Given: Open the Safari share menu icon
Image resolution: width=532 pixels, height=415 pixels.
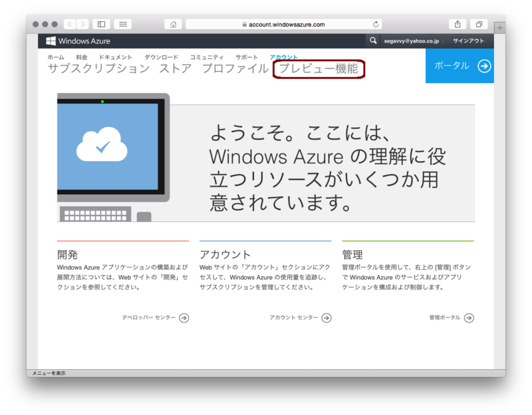Looking at the screenshot, I should tap(458, 24).
